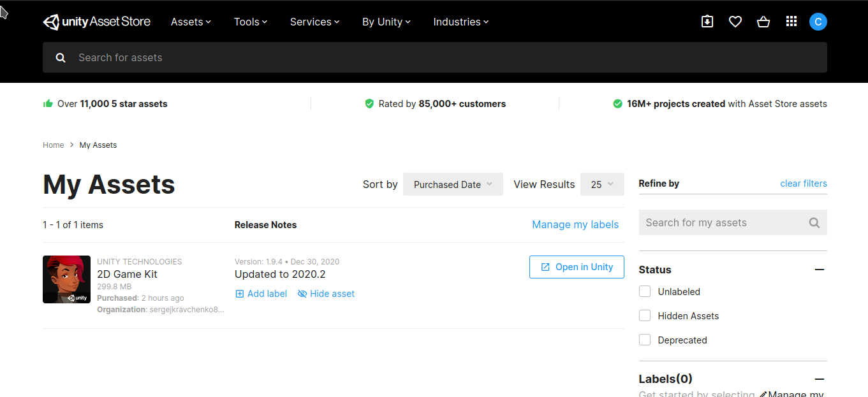Check the Unlabeled status filter

(645, 291)
